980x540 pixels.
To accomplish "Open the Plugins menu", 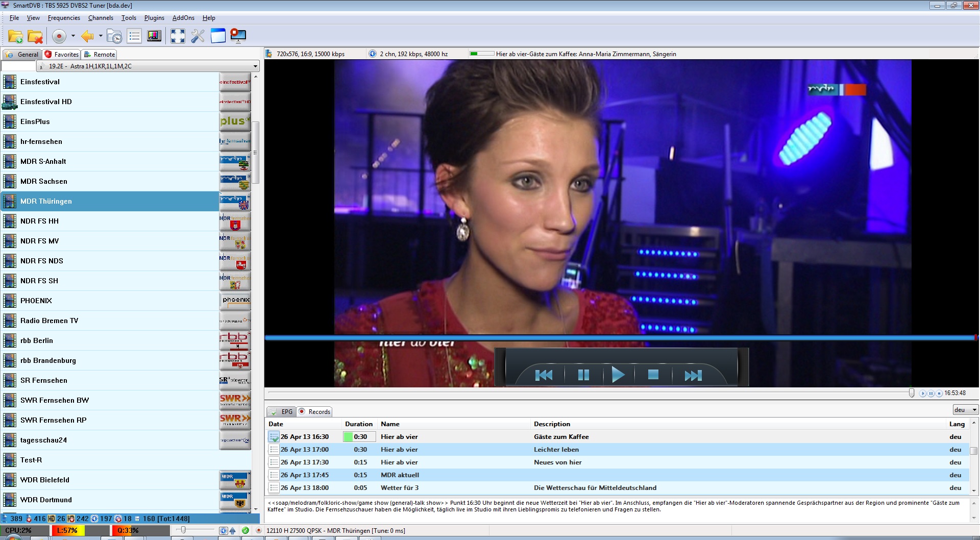I will (154, 18).
